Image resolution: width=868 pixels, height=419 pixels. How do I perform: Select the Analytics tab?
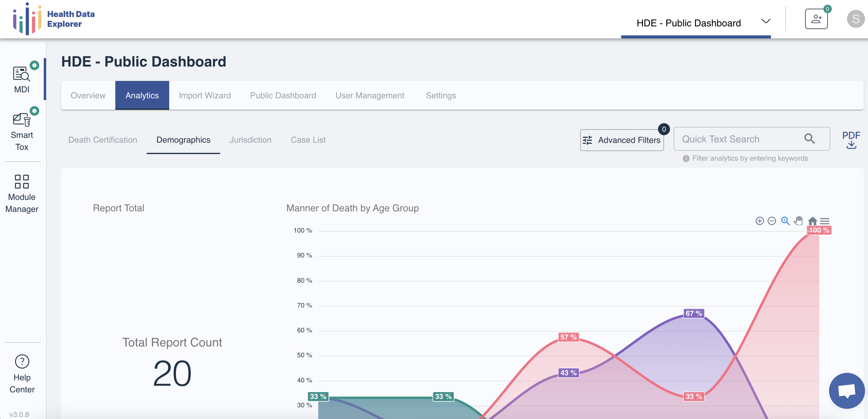tap(142, 95)
